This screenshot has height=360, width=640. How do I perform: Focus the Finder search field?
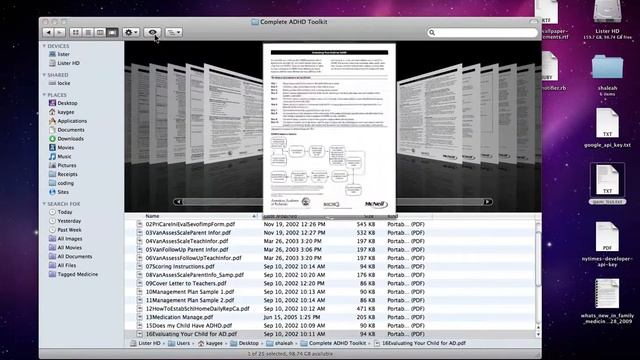482,32
